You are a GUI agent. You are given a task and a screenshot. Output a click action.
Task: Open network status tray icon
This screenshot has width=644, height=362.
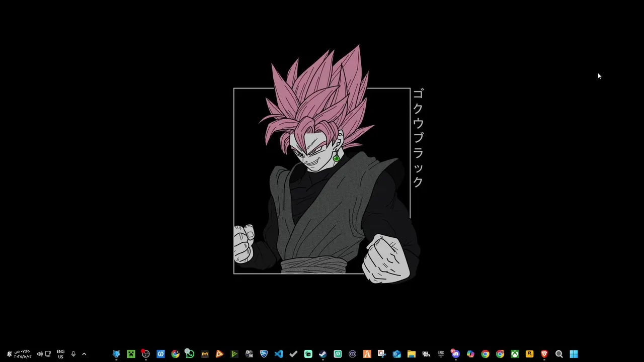(x=48, y=354)
